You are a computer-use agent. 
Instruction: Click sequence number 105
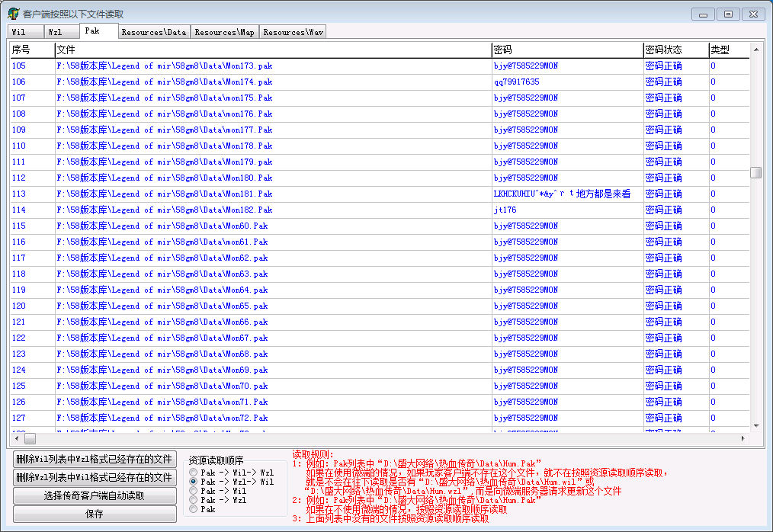click(x=19, y=66)
